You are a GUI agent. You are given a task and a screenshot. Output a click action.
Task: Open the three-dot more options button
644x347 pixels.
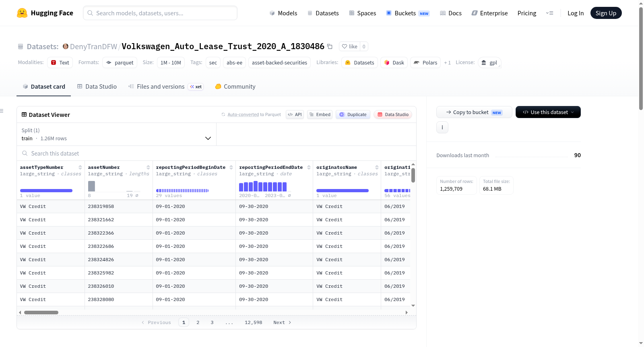[442, 127]
